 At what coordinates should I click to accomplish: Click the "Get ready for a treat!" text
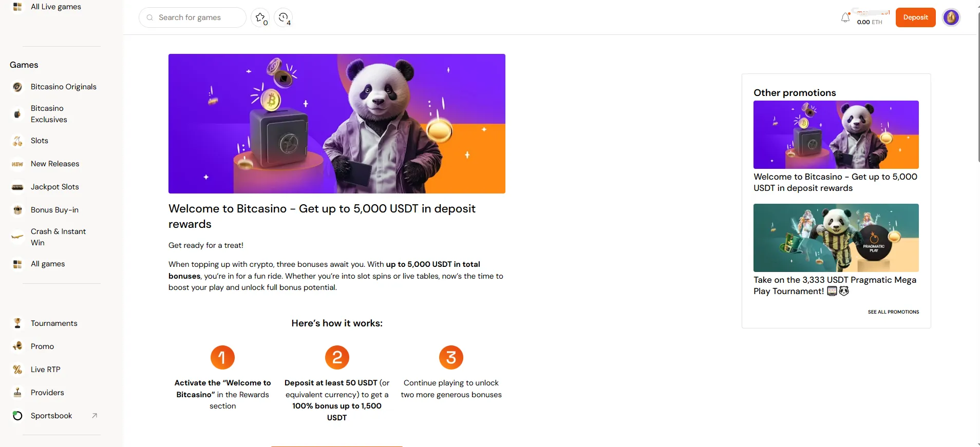[206, 245]
